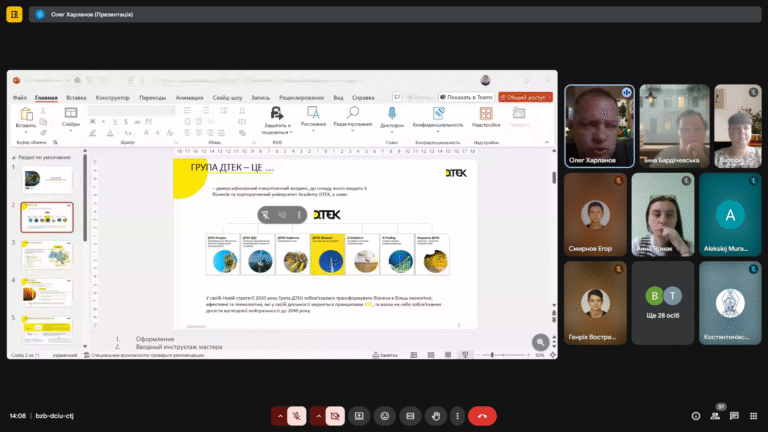Open the Ще 28 осіб participants tile
Viewport: 768px width, 432px height.
click(663, 303)
